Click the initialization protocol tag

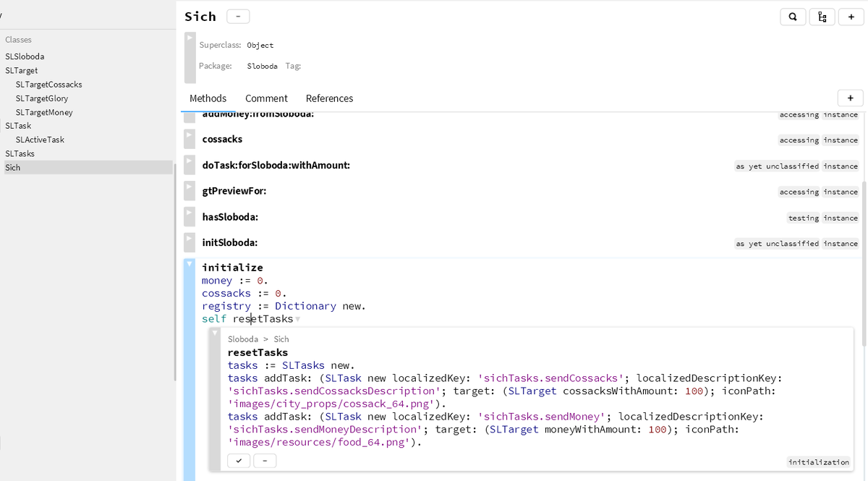[x=819, y=462]
